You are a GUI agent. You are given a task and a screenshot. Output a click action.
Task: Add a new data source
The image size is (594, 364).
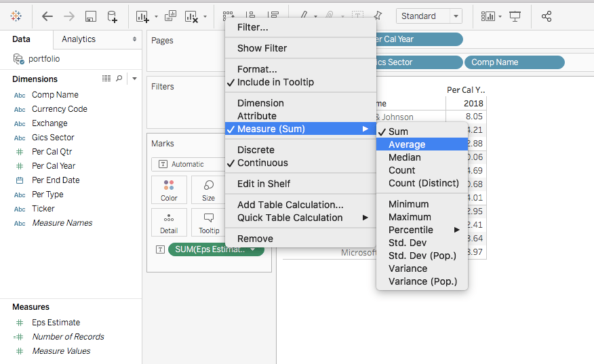[x=113, y=16]
